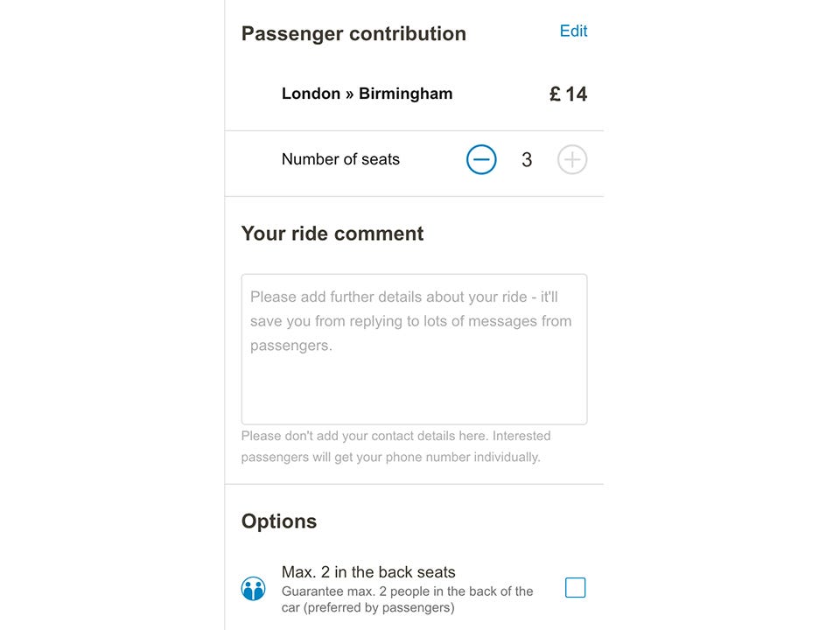Image resolution: width=840 pixels, height=630 pixels.
Task: Click the seat count number 3
Action: click(x=527, y=160)
